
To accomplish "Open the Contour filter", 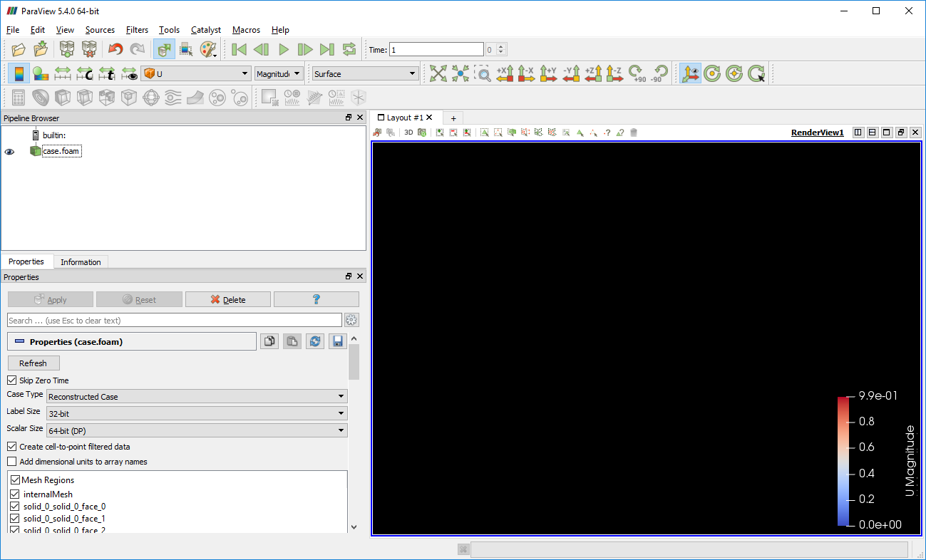I will (40, 98).
